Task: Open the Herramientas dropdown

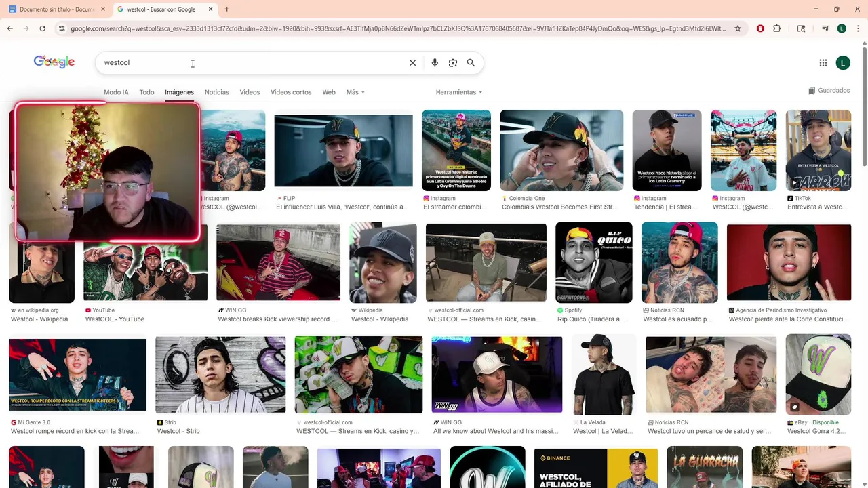Action: [x=459, y=92]
